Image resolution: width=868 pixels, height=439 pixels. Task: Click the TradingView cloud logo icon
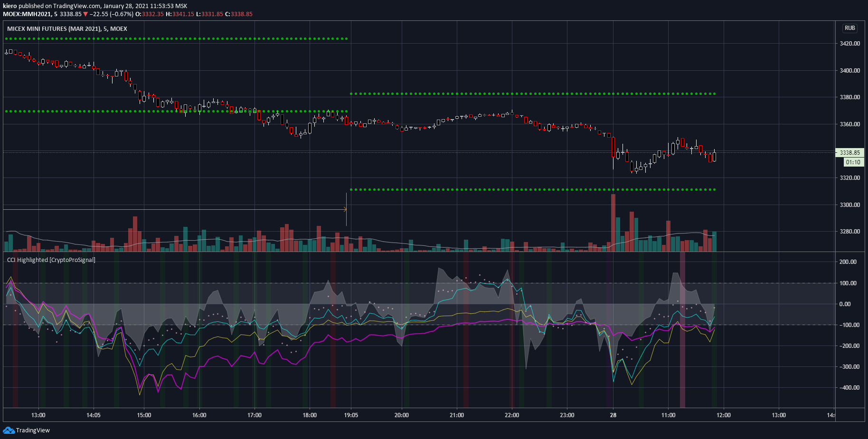click(9, 430)
